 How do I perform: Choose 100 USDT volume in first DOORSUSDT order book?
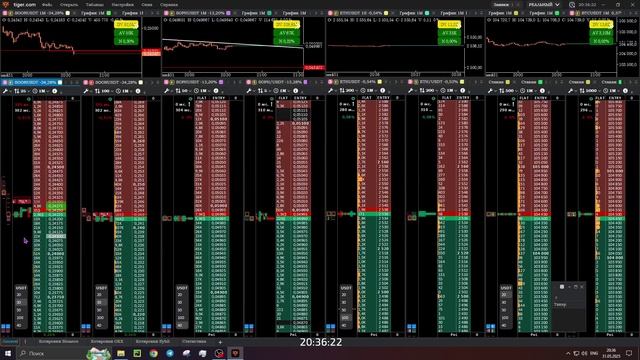pos(20,318)
